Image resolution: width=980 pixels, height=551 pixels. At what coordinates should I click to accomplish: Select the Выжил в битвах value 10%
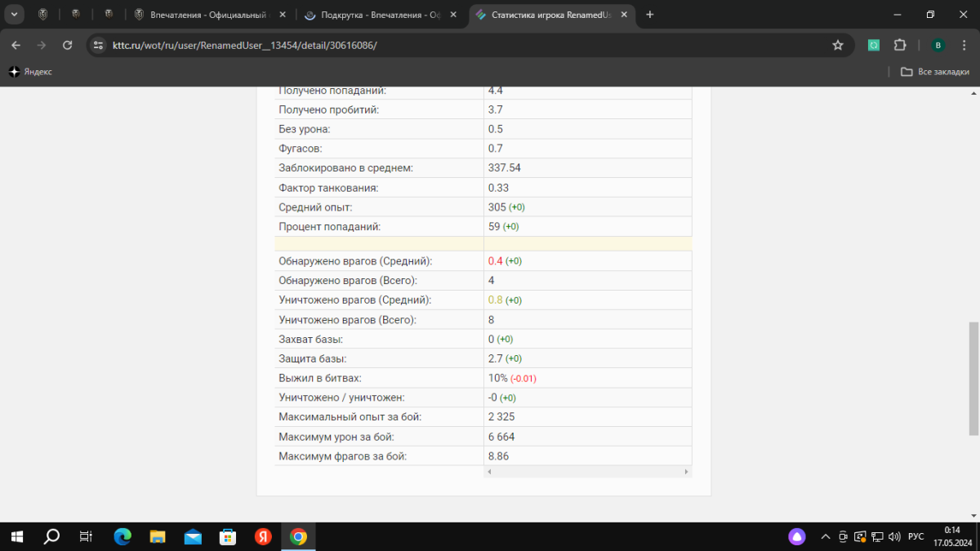(x=498, y=379)
